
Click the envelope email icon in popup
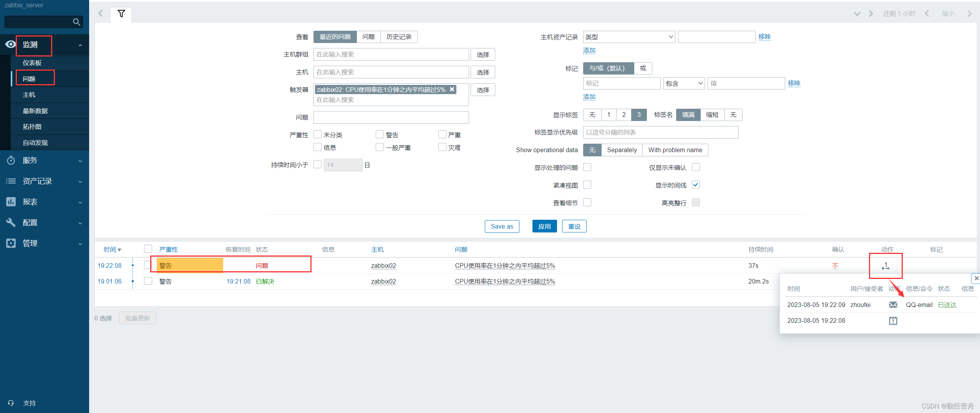[893, 305]
